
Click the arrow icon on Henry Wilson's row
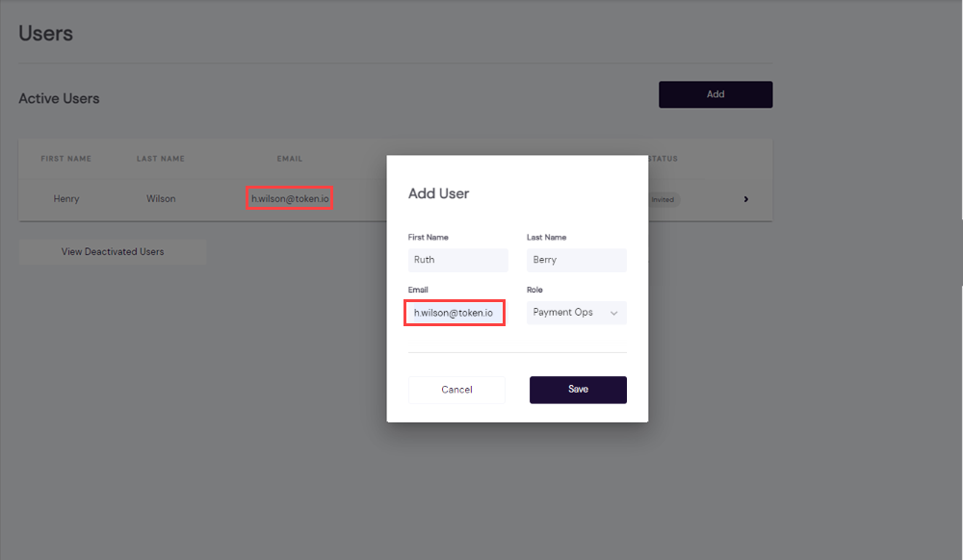(746, 199)
